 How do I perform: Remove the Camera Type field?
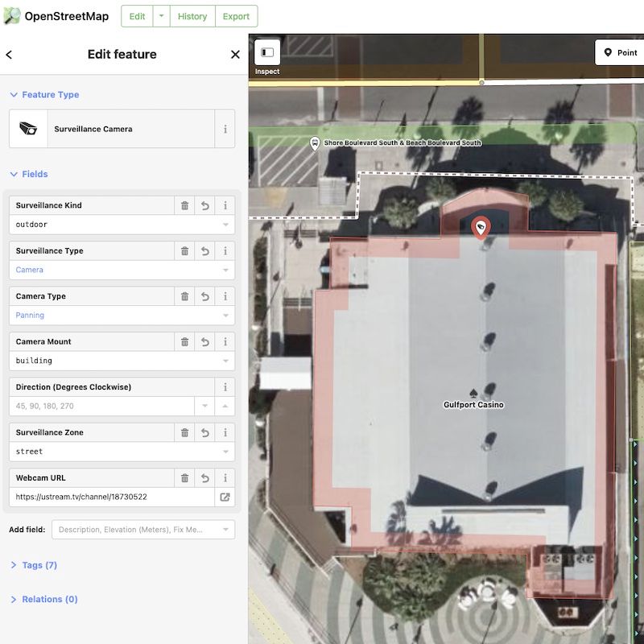(185, 296)
